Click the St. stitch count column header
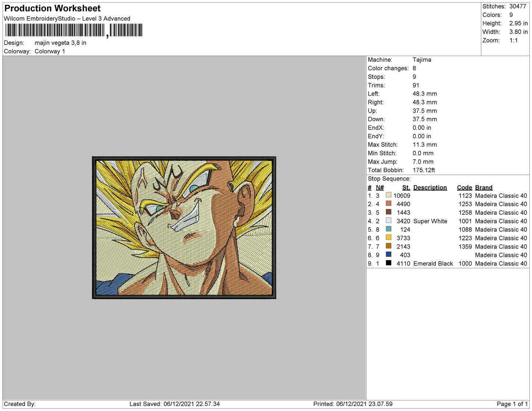The height and width of the screenshot is (411, 532). click(x=406, y=187)
